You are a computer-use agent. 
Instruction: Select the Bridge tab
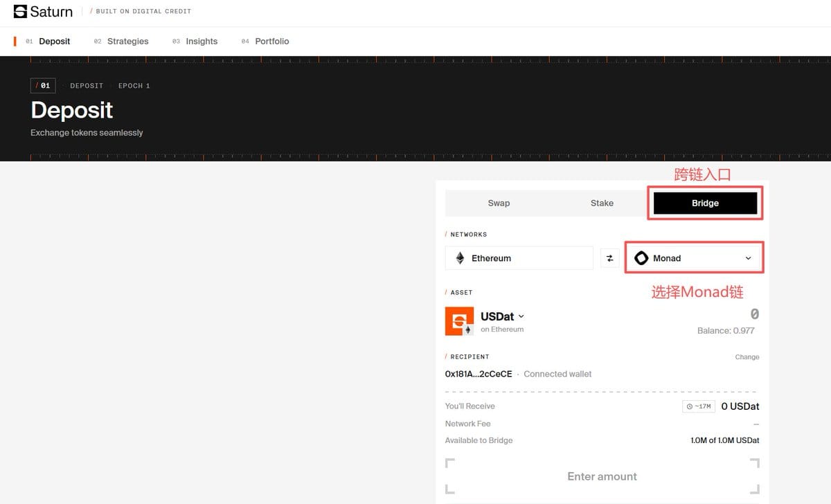point(705,203)
